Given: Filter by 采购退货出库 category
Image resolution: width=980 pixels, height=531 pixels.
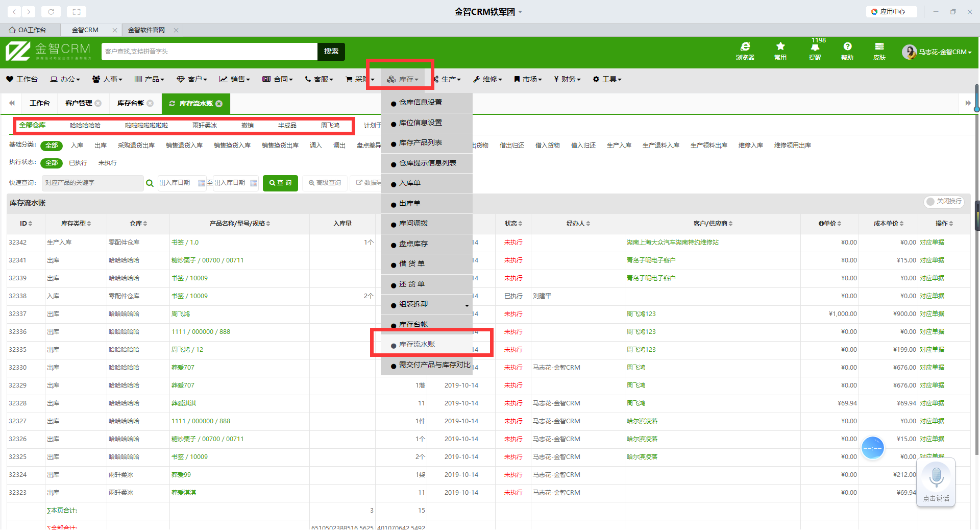Looking at the screenshot, I should pos(136,146).
